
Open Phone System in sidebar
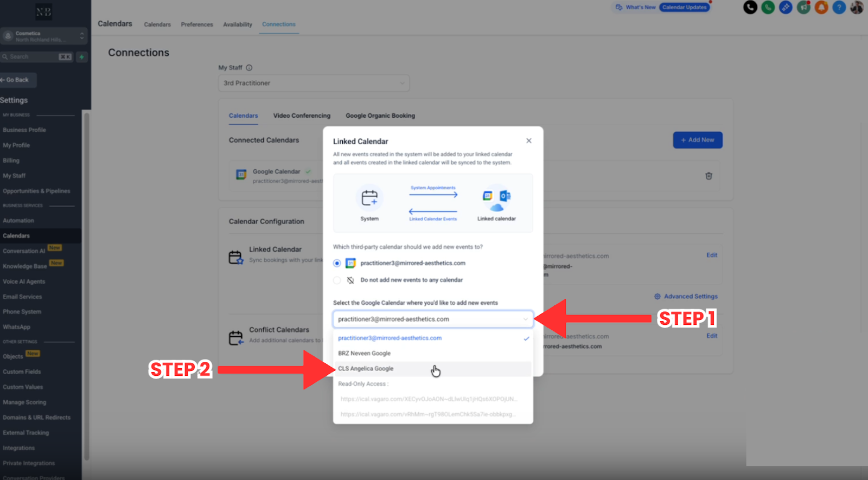22,312
